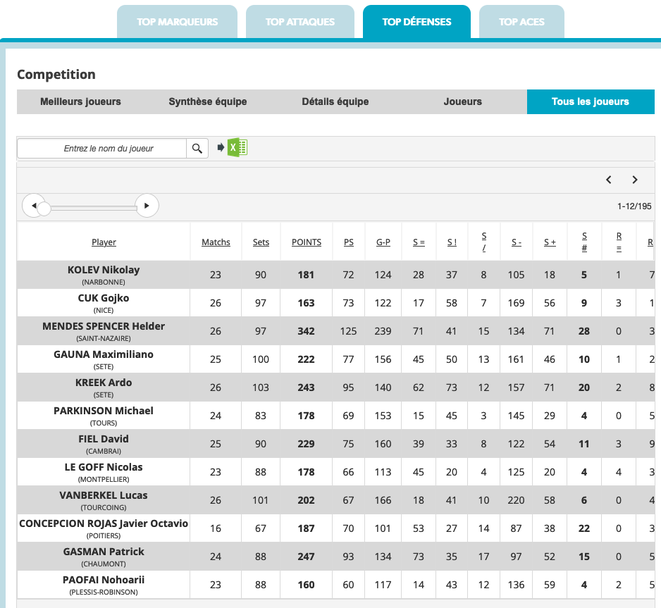Select the Joueurs tab
The image size is (661, 608).
462,102
